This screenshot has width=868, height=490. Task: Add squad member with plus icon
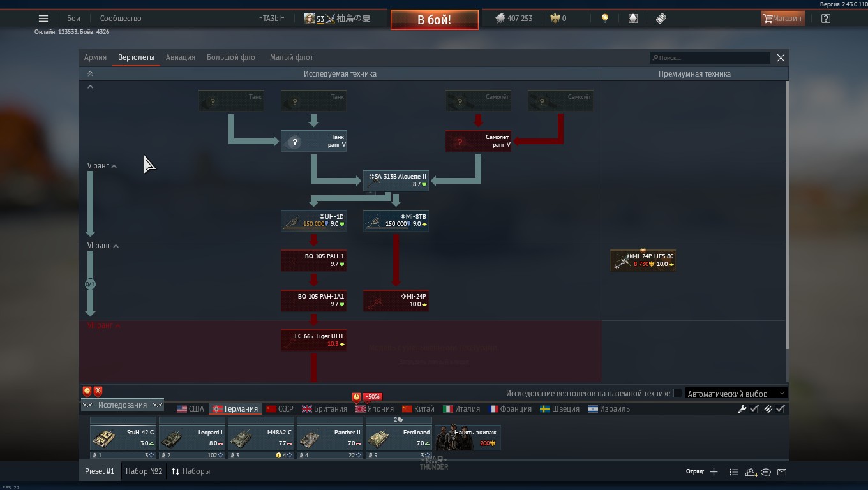pyautogui.click(x=714, y=472)
